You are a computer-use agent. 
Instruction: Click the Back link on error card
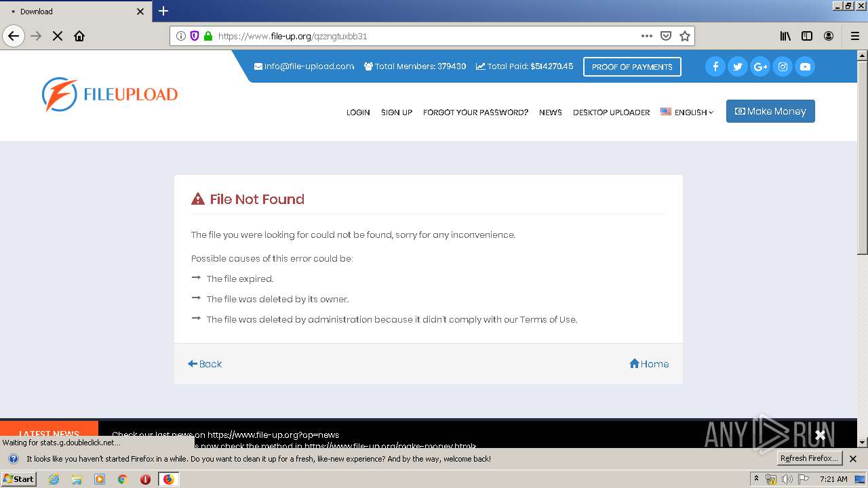(205, 364)
